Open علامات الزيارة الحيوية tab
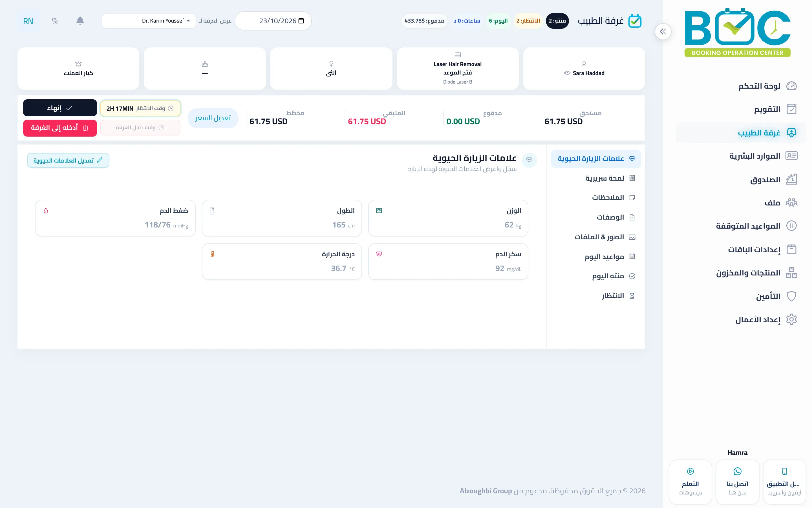812x508 pixels. (596, 159)
